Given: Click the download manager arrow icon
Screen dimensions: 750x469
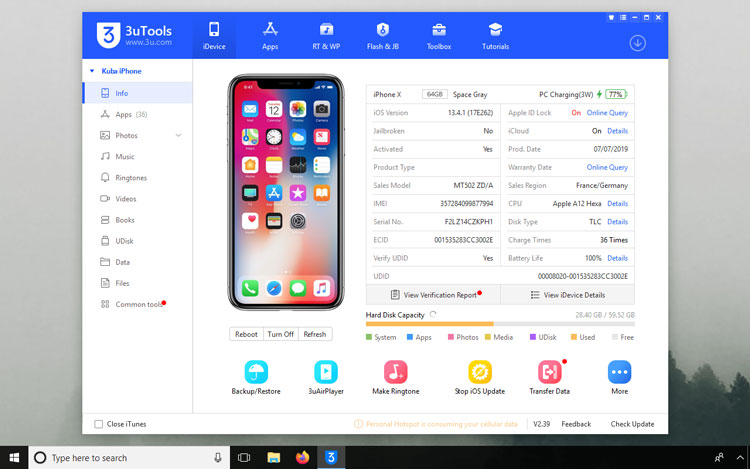Looking at the screenshot, I should tap(637, 43).
